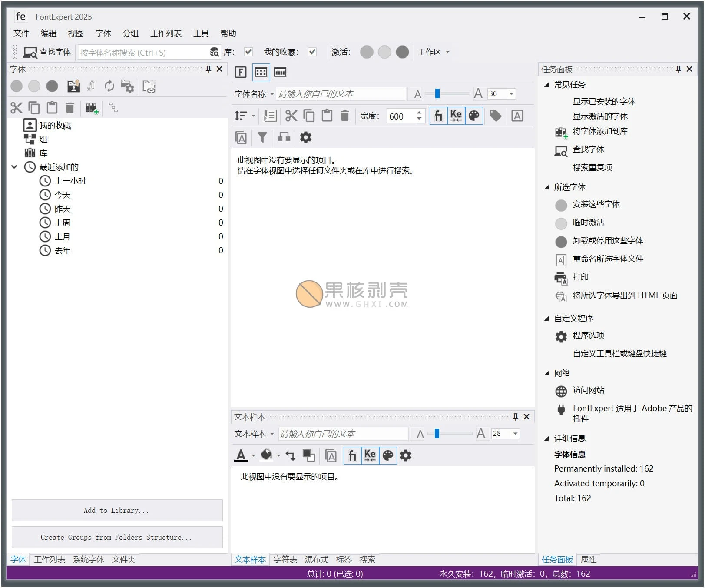
Task: Toggle kerning Ke button in 文本样本 toolbar
Action: (x=370, y=455)
